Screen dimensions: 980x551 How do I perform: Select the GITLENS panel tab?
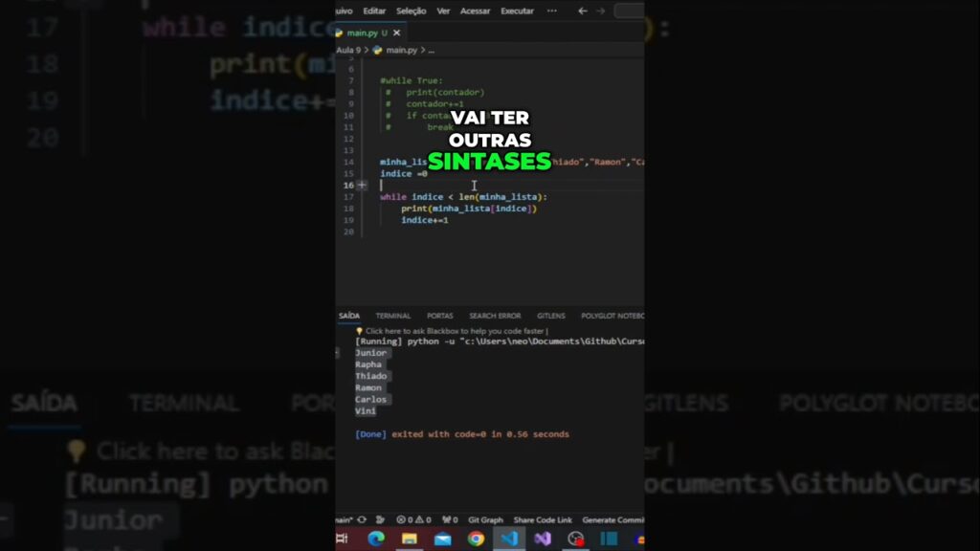click(x=550, y=316)
